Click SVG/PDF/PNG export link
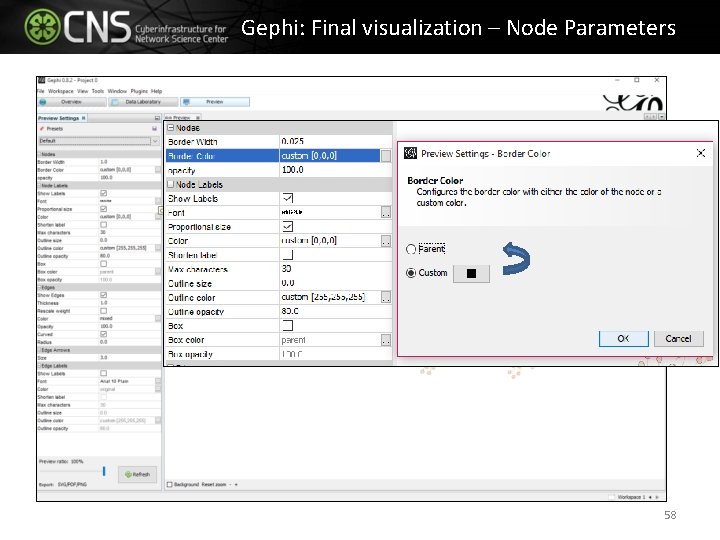This screenshot has width=720, height=540. click(x=72, y=484)
